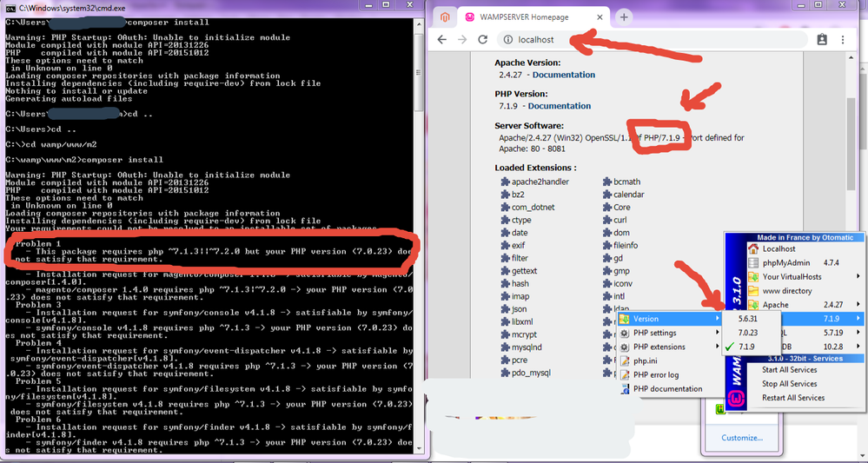Click the cmd window scroll down arrow
This screenshot has width=868, height=463.
(419, 449)
